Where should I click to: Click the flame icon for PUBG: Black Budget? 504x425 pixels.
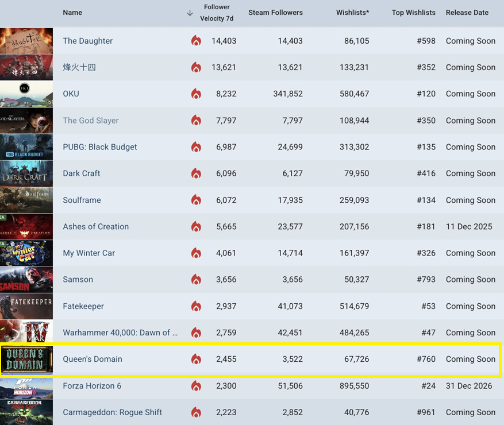click(x=196, y=147)
